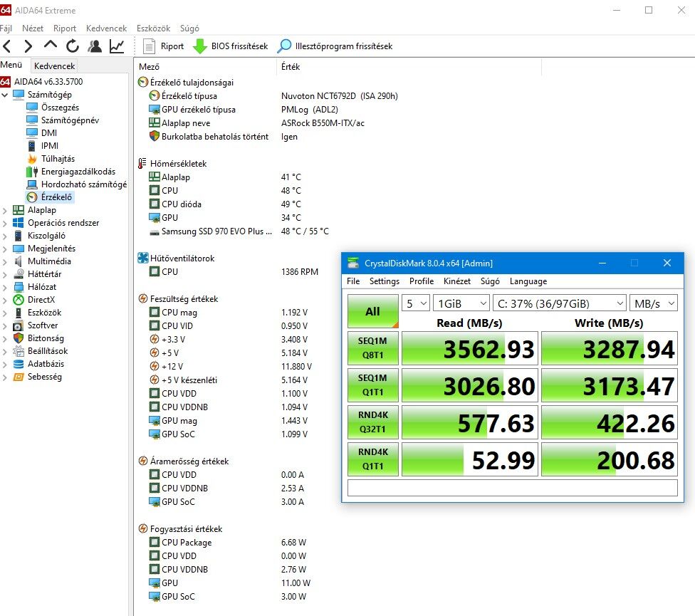Click the Riport toolbar button
The height and width of the screenshot is (616, 695).
coord(164,46)
